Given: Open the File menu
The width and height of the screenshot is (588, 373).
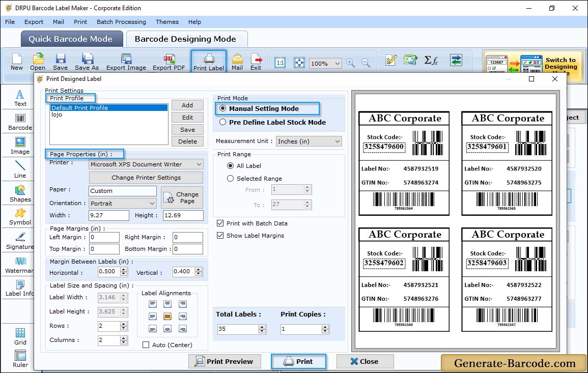Looking at the screenshot, I should coord(10,22).
